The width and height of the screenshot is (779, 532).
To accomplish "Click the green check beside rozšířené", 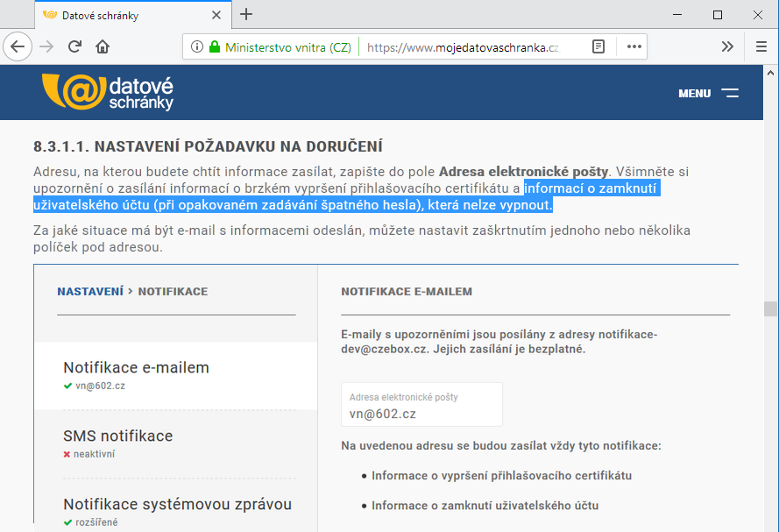I will (x=68, y=522).
